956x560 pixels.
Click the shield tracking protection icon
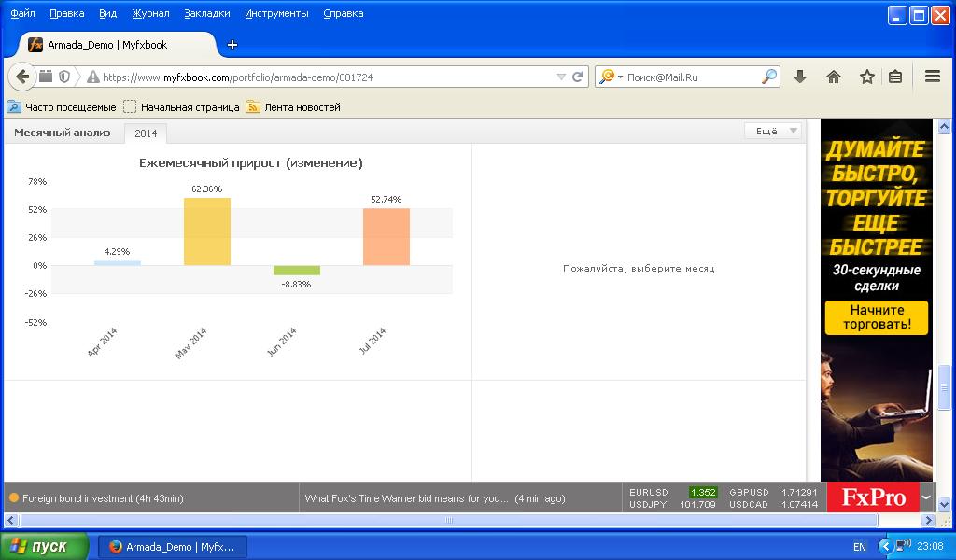(x=64, y=77)
